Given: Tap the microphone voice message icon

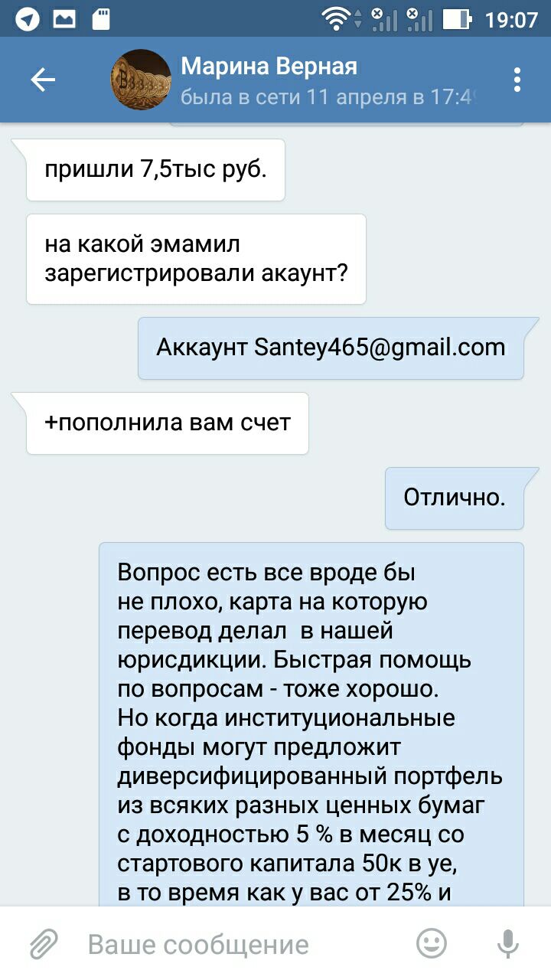Looking at the screenshot, I should click(508, 944).
